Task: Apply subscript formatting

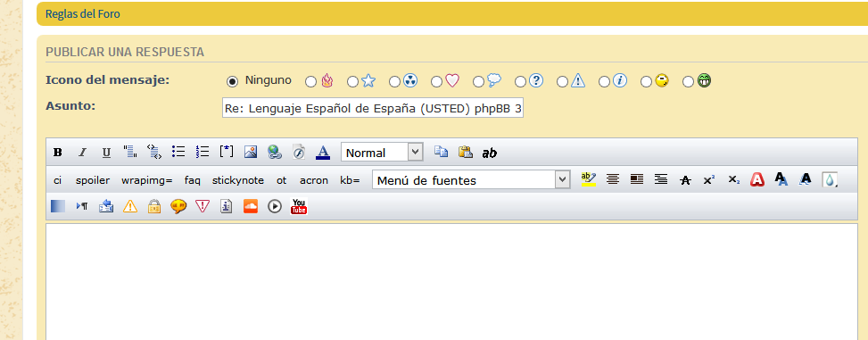Action: click(733, 179)
